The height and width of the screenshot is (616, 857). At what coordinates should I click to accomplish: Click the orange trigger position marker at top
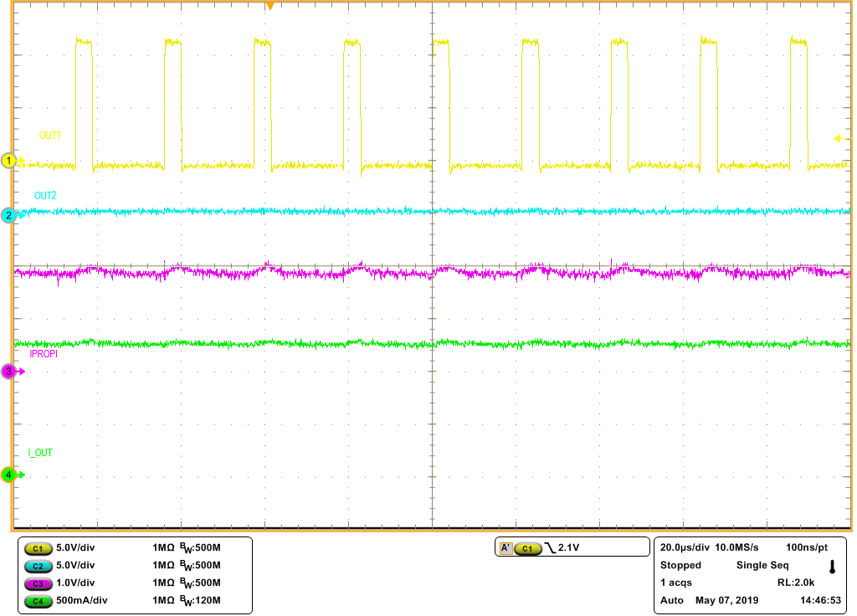point(272,7)
